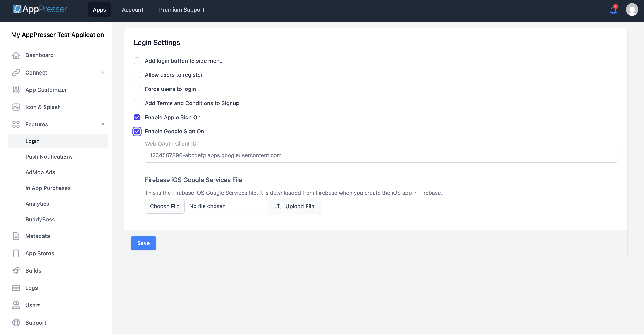Click the Builds rocket icon
The width and height of the screenshot is (644, 334).
pyautogui.click(x=16, y=270)
